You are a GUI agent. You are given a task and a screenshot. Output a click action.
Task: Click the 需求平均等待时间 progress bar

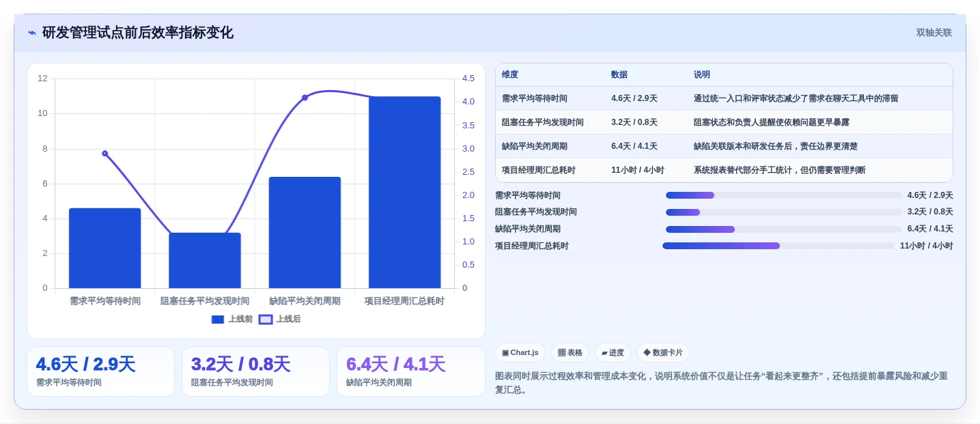(x=784, y=195)
